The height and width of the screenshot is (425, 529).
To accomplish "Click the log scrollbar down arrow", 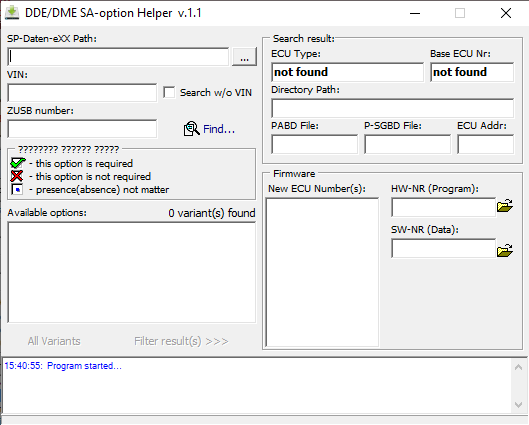I will point(519,404).
